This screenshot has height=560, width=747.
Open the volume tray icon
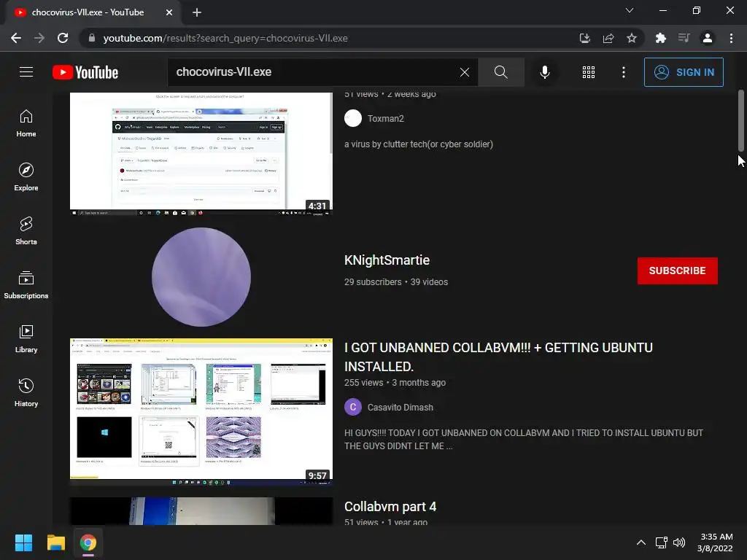pos(679,542)
